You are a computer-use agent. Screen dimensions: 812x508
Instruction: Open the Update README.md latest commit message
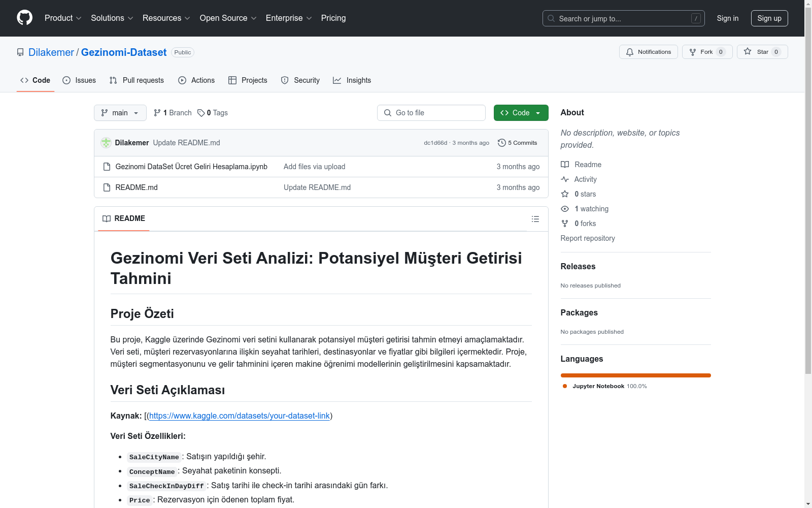187,143
